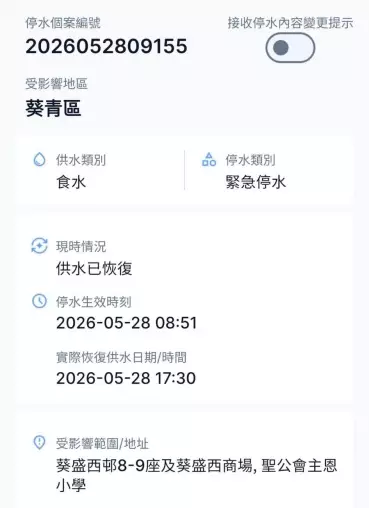Click the clock icon beside 停水生效時刻
Screen dimensions: 369x508
coord(39,301)
